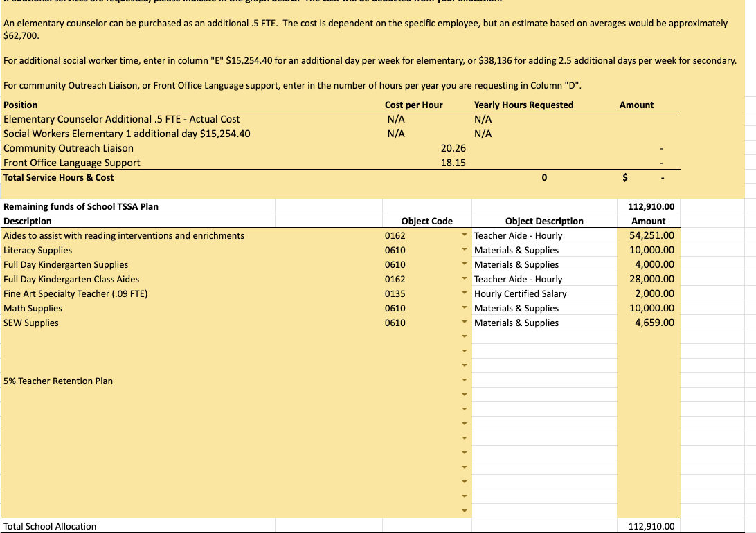
Task: Open dropdown in first empty row below SEW Supplies
Action: point(465,336)
